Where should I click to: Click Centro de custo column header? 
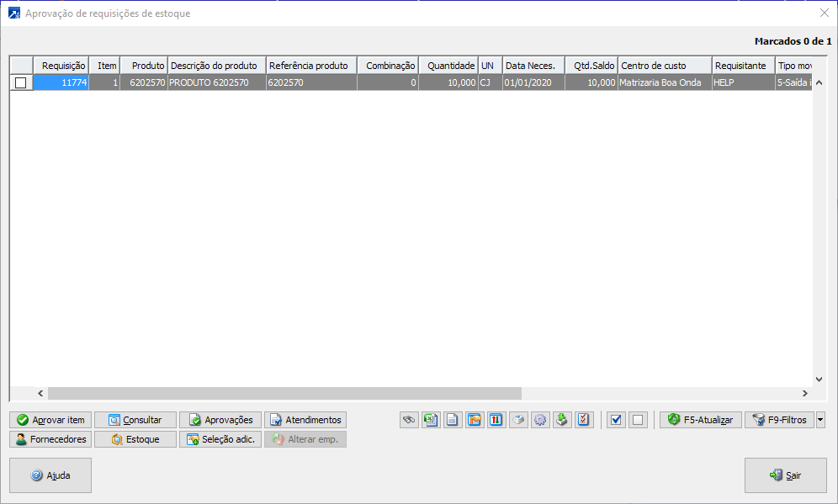coord(665,66)
